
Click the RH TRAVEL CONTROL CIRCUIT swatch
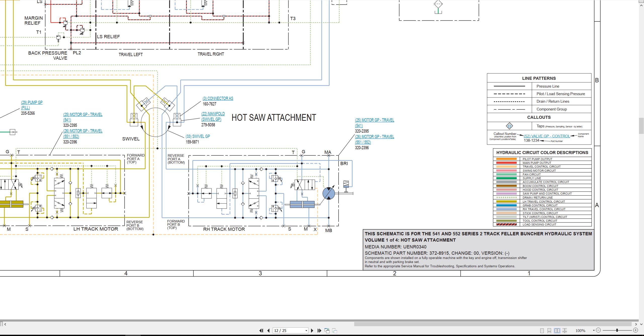pos(506,209)
